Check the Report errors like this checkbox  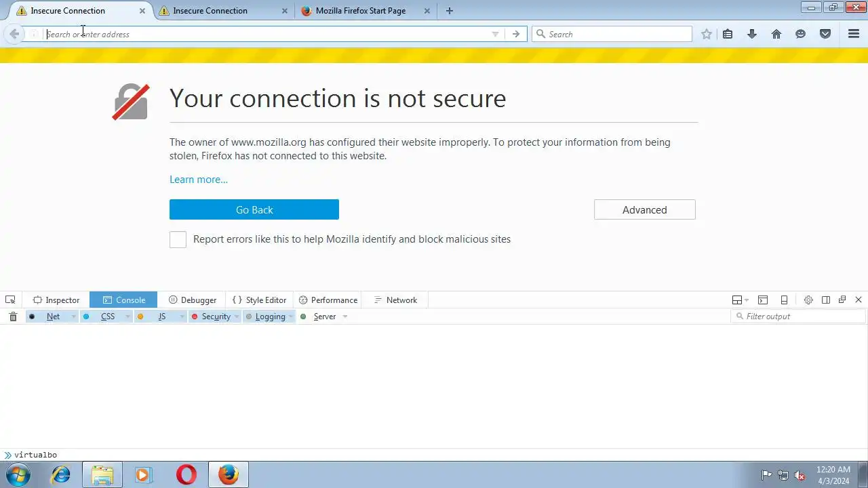point(178,239)
